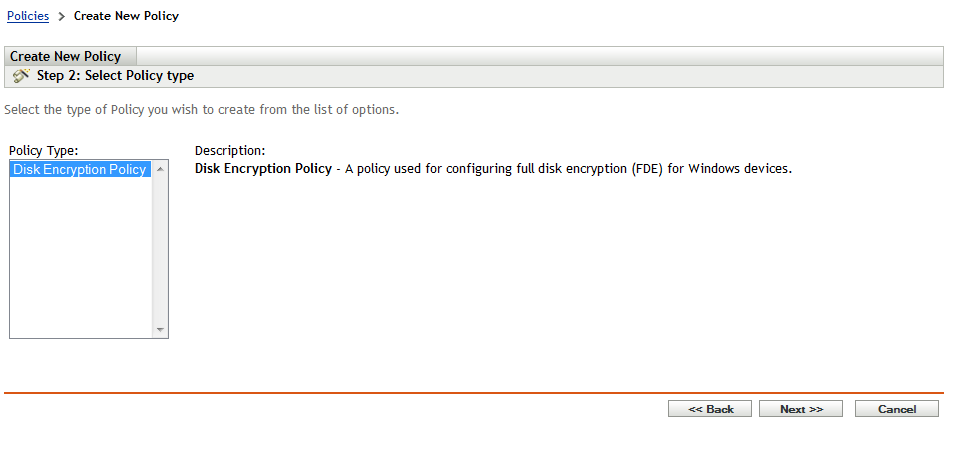Click the breadcrumb separator arrow after Policies
Screen dimensions: 957x455
click(61, 16)
